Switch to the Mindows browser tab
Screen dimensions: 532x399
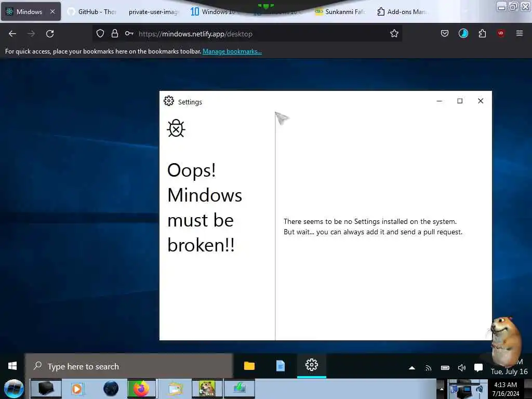click(x=31, y=11)
